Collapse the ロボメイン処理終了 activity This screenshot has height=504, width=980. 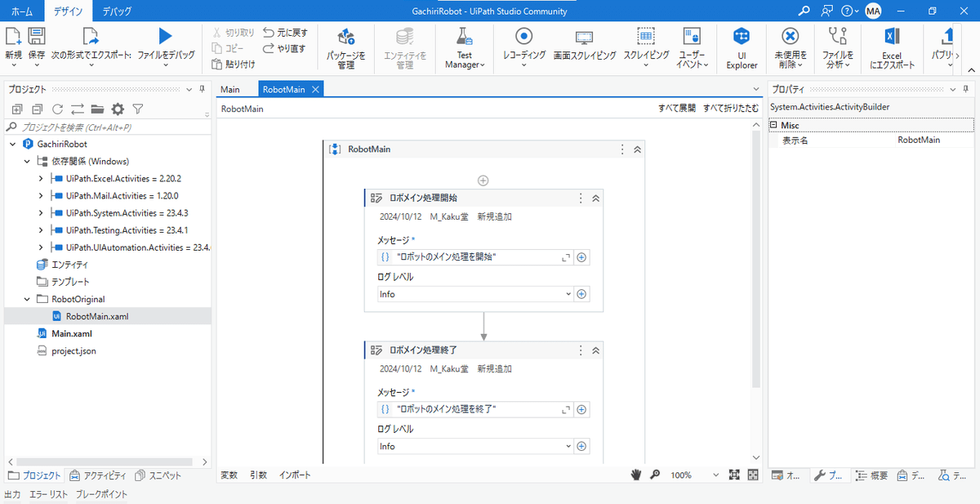595,350
